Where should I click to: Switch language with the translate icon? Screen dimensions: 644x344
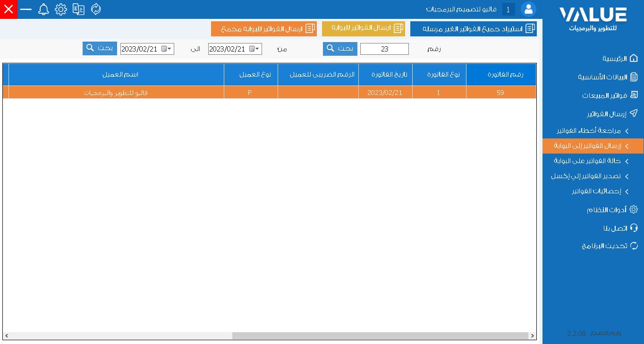pyautogui.click(x=78, y=9)
